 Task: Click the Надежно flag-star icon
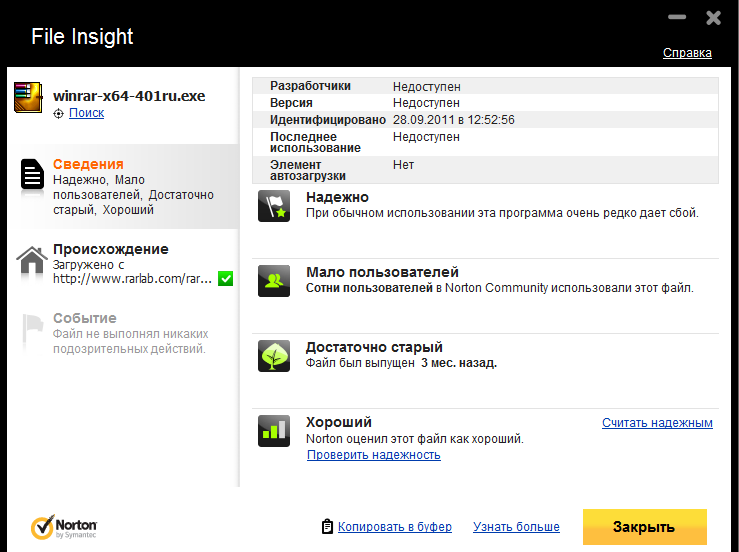tap(274, 206)
